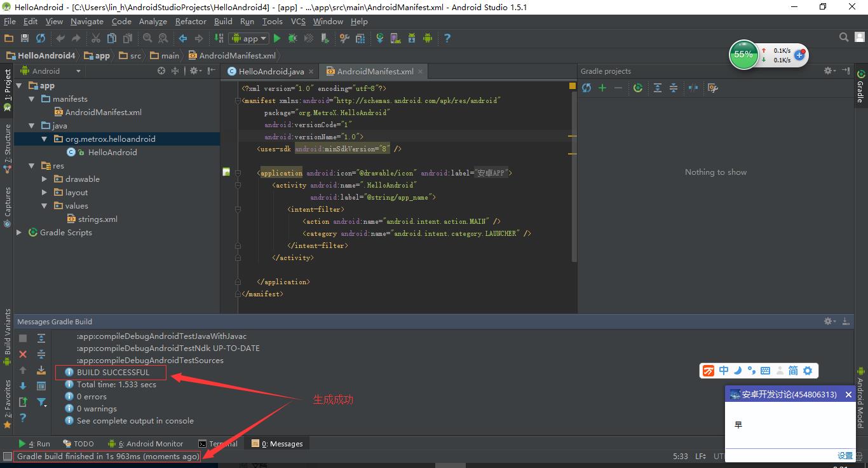Toggle Gradle offline mode icon
This screenshot has height=468, width=868.
pos(693,88)
